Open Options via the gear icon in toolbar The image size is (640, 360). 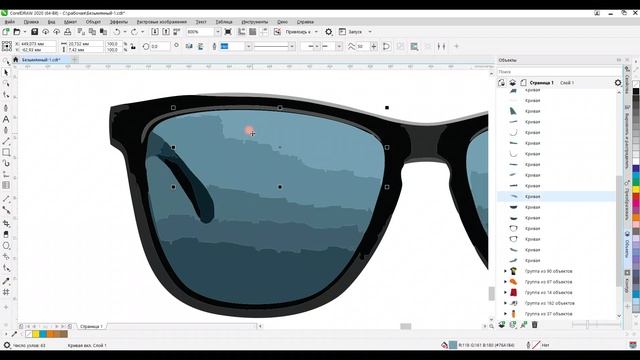329,32
